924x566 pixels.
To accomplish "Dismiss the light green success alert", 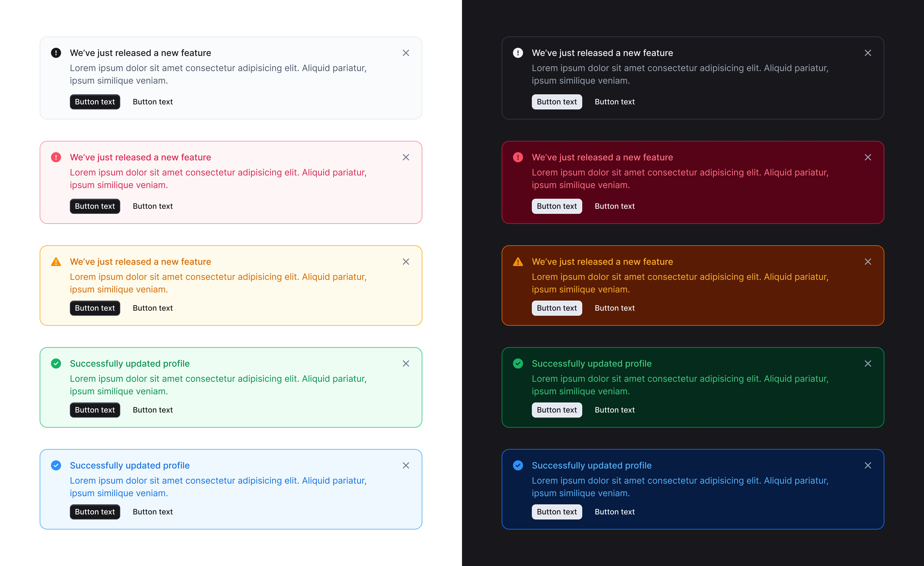I will (406, 364).
